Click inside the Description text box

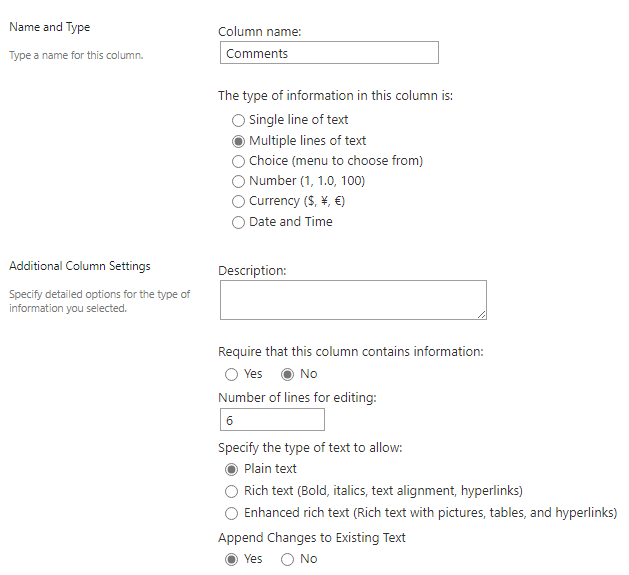tap(352, 299)
